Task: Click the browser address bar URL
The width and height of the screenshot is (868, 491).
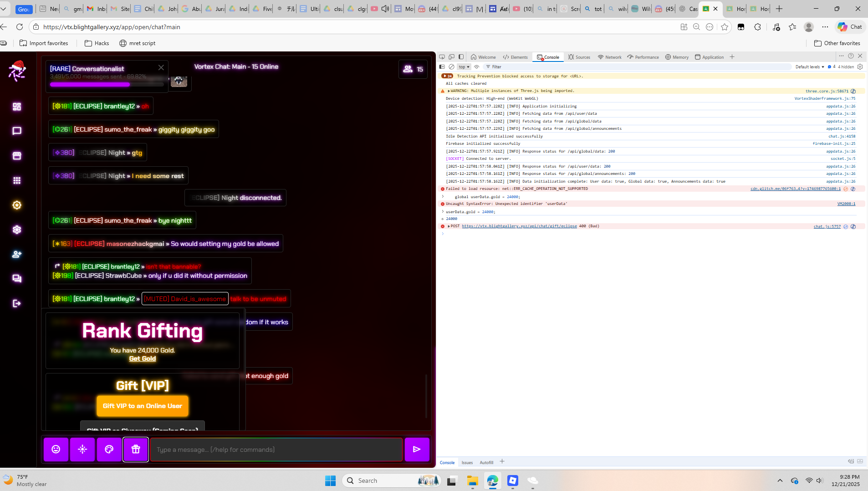Action: pyautogui.click(x=112, y=27)
